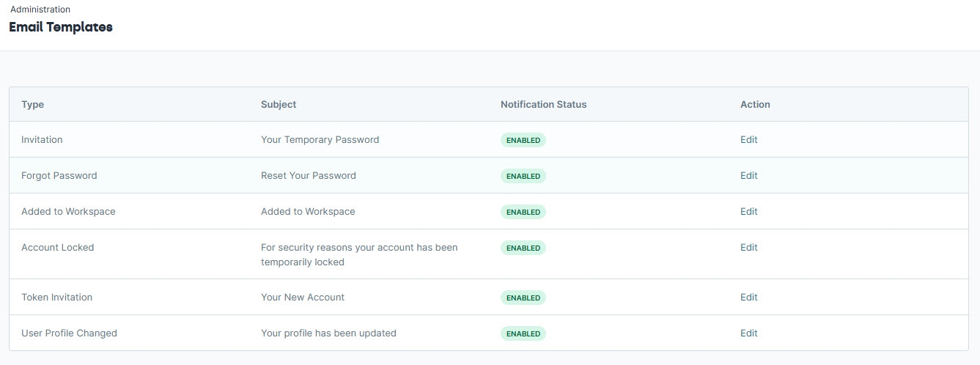Viewport: 980px width, 365px height.
Task: Click the account temporarily locked subject text
Action: (359, 254)
